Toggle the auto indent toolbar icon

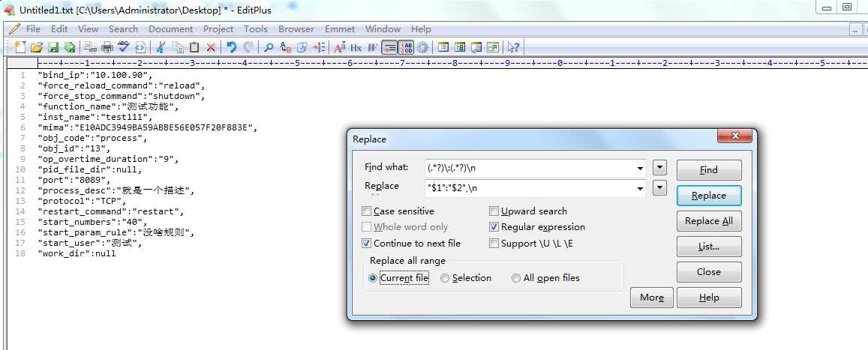pyautogui.click(x=389, y=47)
